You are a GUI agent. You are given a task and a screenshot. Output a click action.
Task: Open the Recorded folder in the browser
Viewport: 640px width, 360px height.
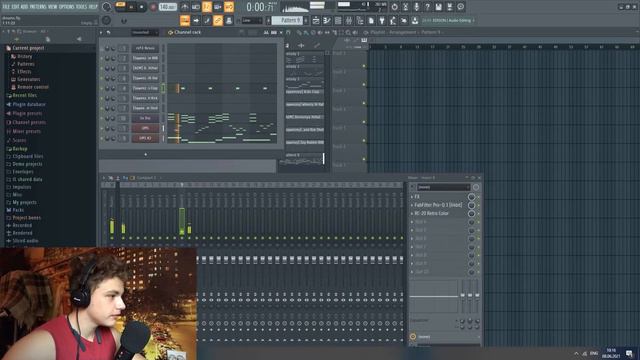(22, 225)
